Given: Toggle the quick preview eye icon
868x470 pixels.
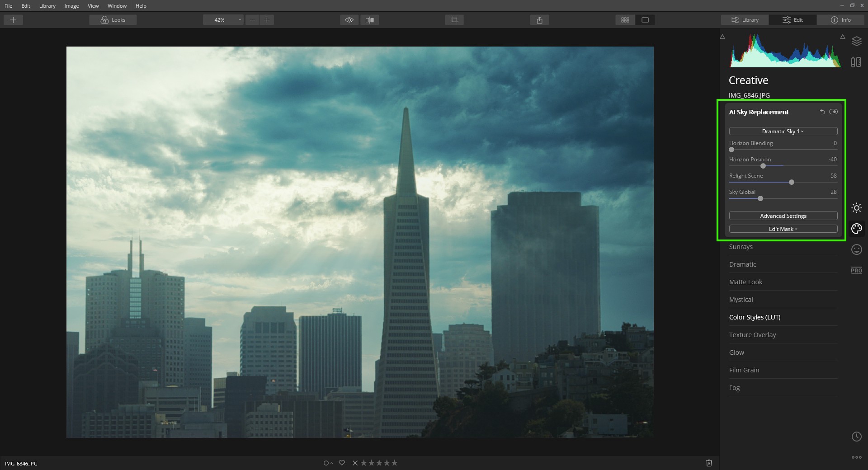Looking at the screenshot, I should (349, 20).
